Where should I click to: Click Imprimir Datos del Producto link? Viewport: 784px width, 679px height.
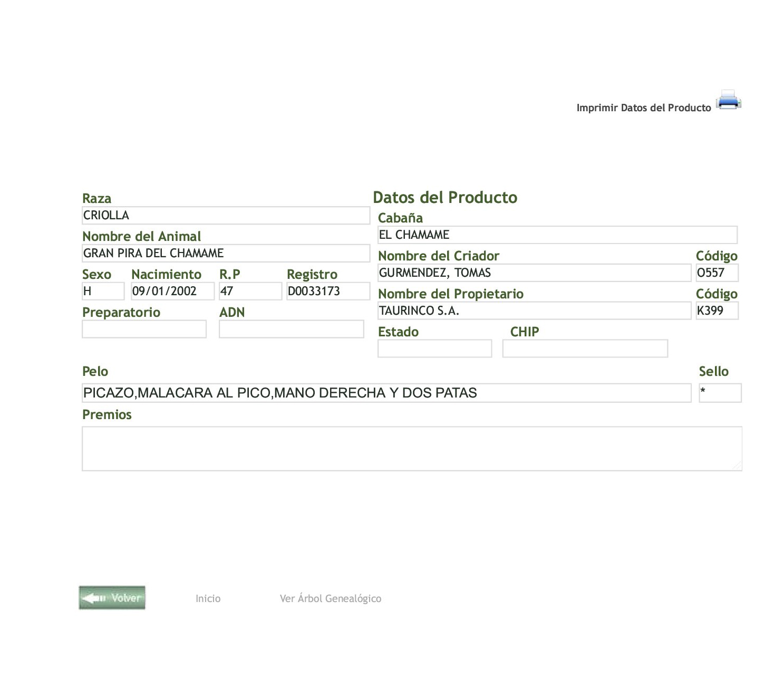point(643,108)
